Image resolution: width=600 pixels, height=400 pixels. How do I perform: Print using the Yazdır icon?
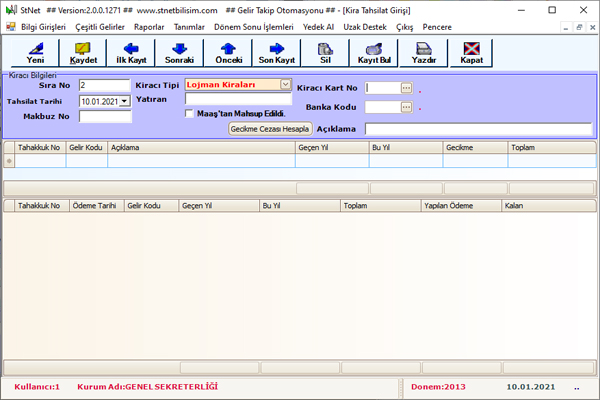point(423,52)
